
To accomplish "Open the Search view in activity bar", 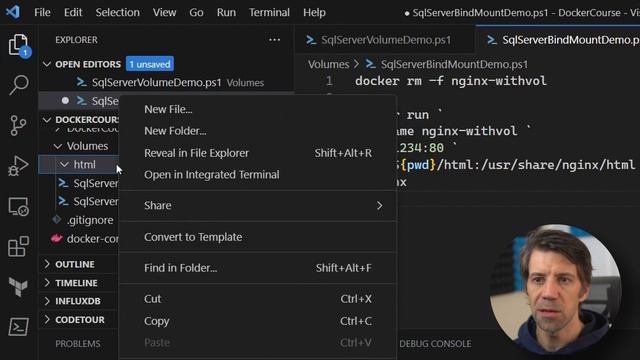I will tap(18, 84).
